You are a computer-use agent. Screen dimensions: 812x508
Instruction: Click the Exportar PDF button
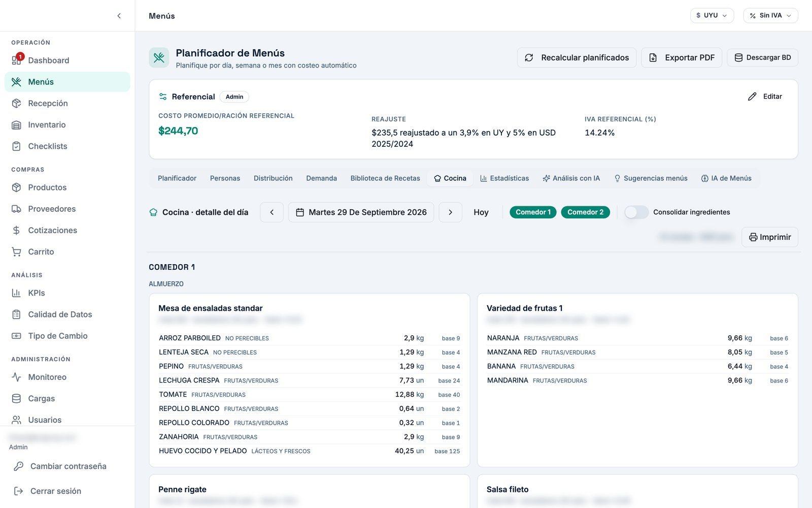(x=682, y=58)
